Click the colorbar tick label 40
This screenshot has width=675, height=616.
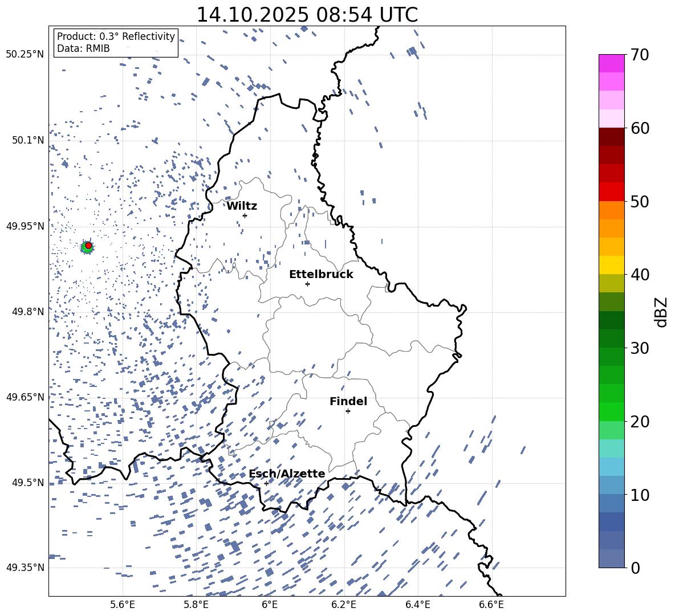[640, 275]
